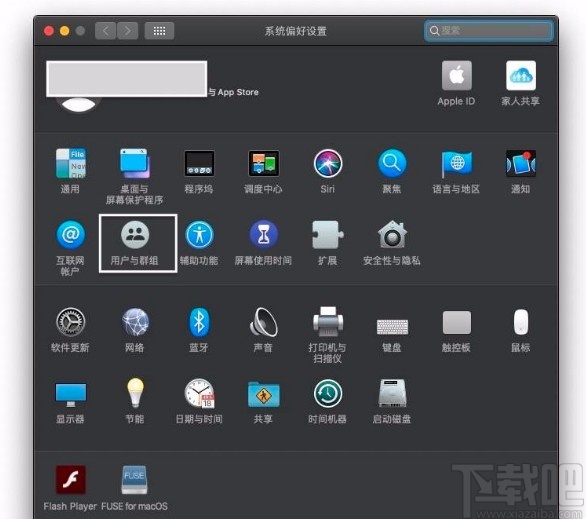Minimize the window with the yellow button
The height and width of the screenshot is (519, 586).
(64, 31)
